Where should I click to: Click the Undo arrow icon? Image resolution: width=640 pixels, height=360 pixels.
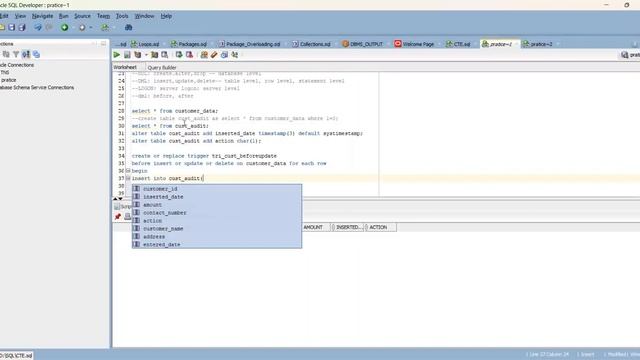pyautogui.click(x=38, y=27)
